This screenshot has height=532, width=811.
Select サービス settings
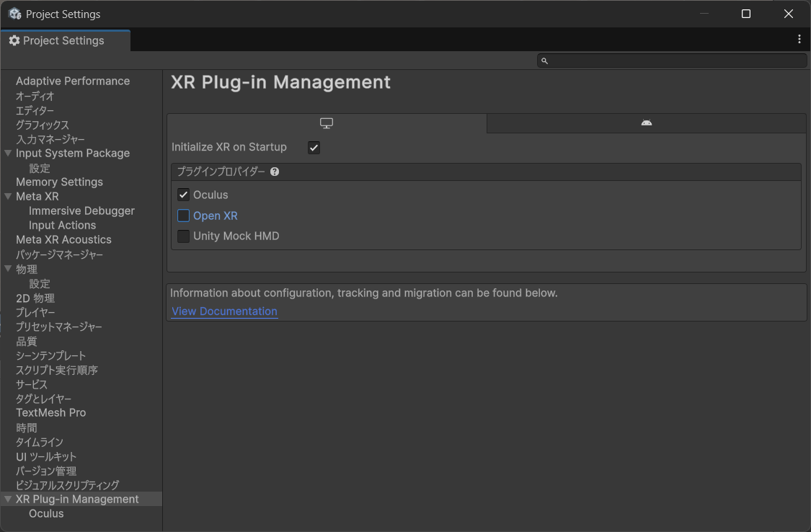(32, 384)
